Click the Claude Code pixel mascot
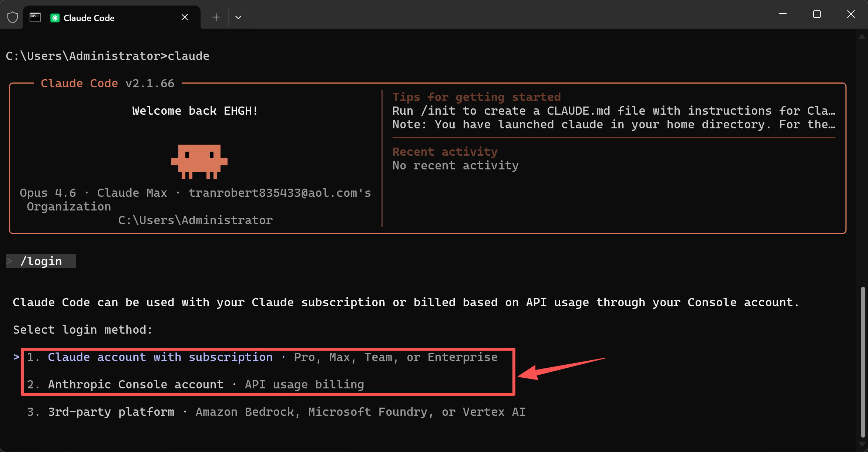The height and width of the screenshot is (452, 868). 199,162
